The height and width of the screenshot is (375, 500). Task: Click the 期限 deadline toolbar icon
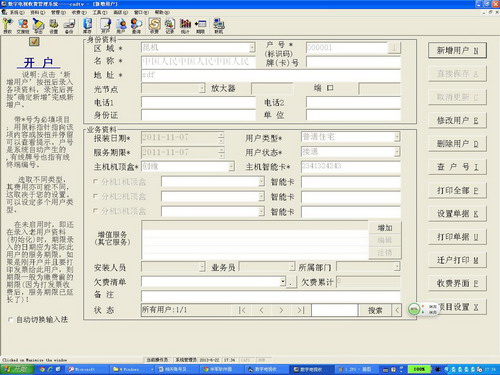point(201,26)
